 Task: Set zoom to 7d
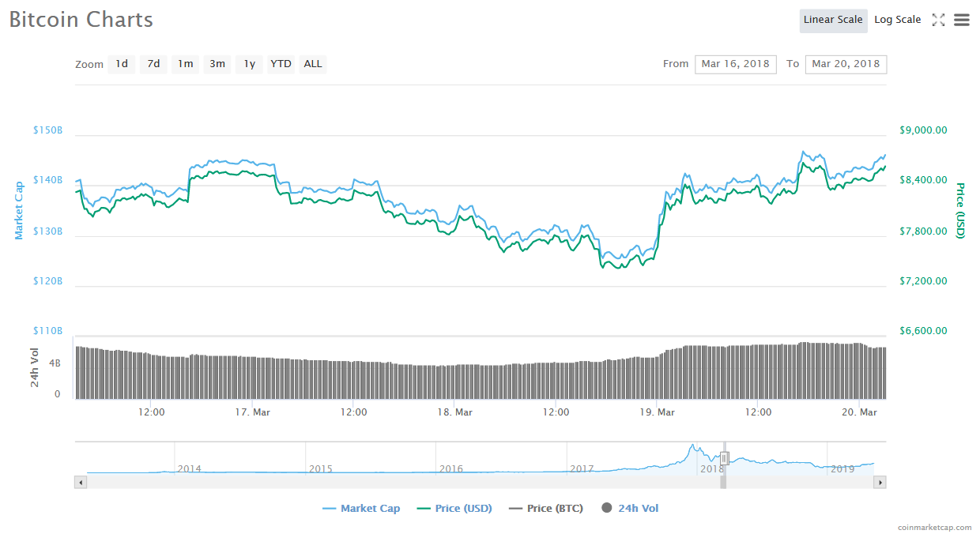[153, 64]
